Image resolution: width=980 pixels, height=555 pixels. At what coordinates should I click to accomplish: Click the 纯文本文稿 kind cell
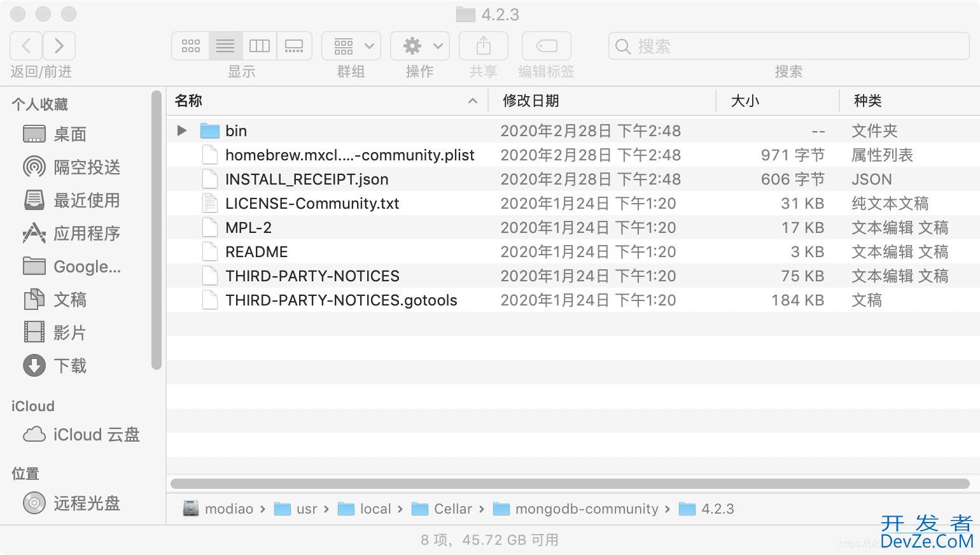click(890, 203)
